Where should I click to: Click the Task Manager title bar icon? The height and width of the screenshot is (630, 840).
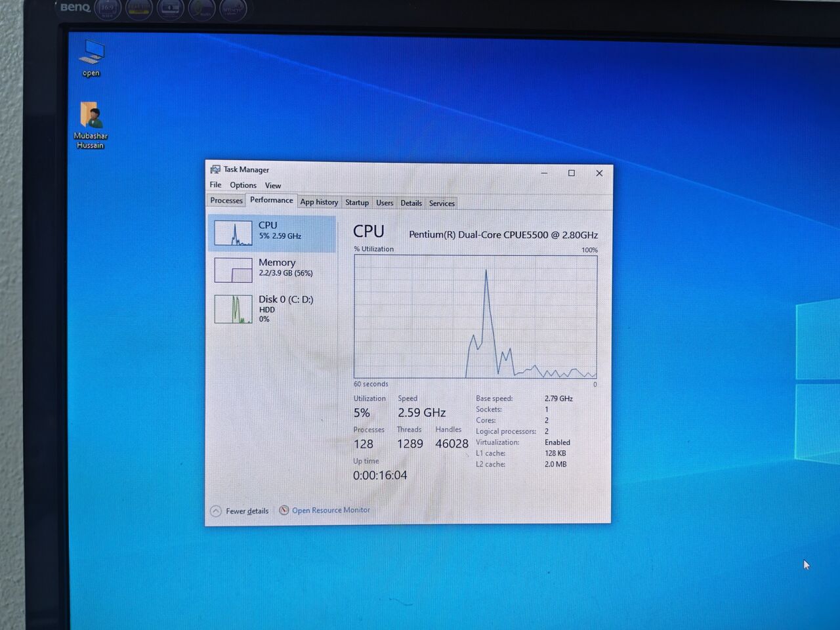pyautogui.click(x=215, y=169)
